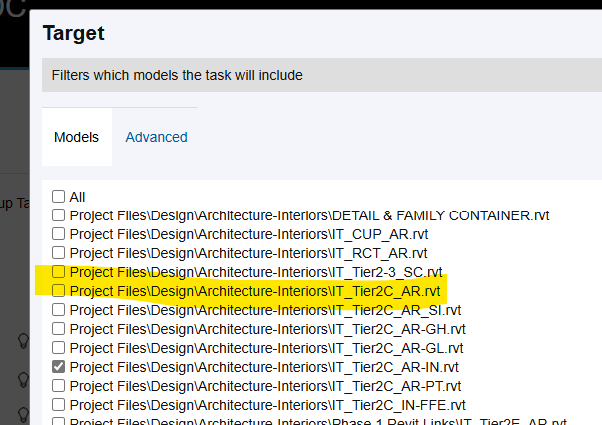The image size is (602, 425).
Task: Check the IT_Tier2C_AR-PT.rvt checkbox
Action: coord(59,386)
